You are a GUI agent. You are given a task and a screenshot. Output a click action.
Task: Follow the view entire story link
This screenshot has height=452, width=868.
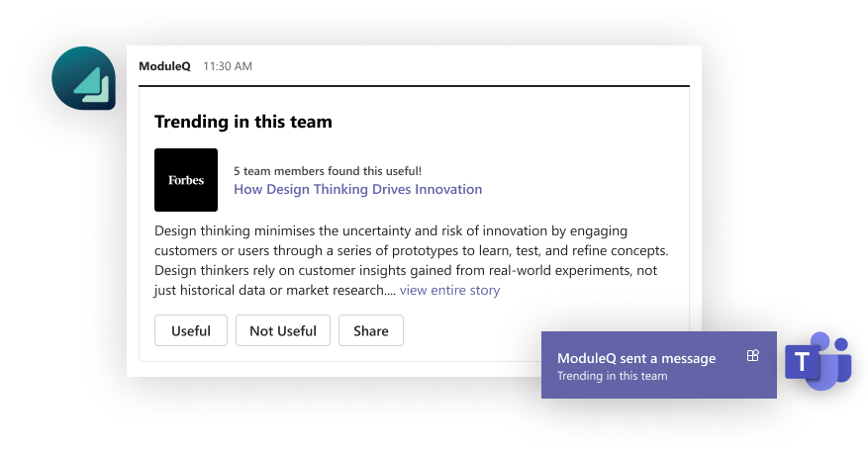pyautogui.click(x=449, y=290)
